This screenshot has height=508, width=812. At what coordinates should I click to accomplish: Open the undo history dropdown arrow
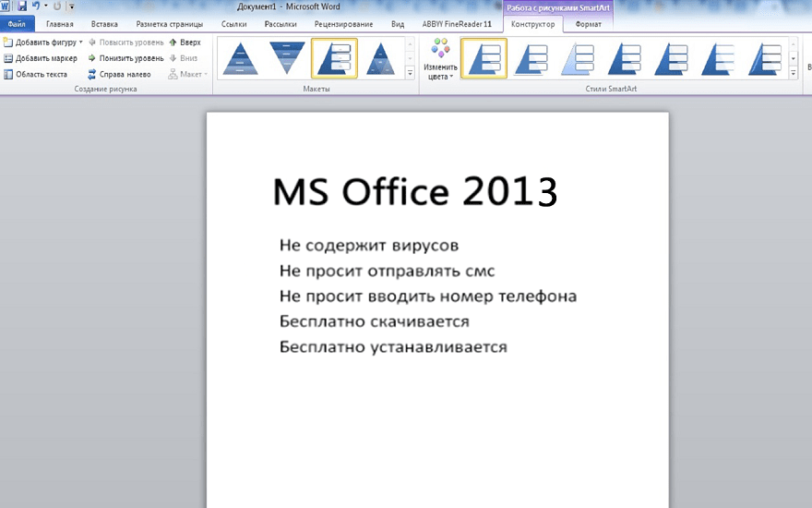coord(46,6)
